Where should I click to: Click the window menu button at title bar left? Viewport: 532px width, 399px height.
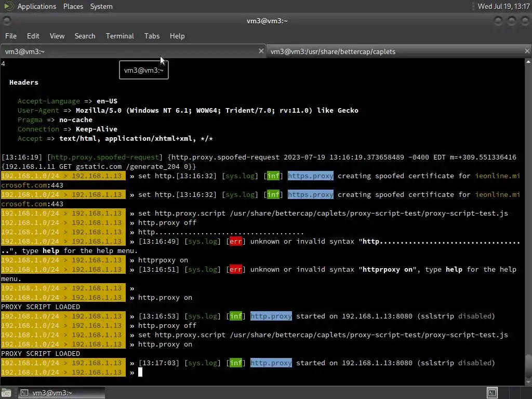tap(6, 21)
